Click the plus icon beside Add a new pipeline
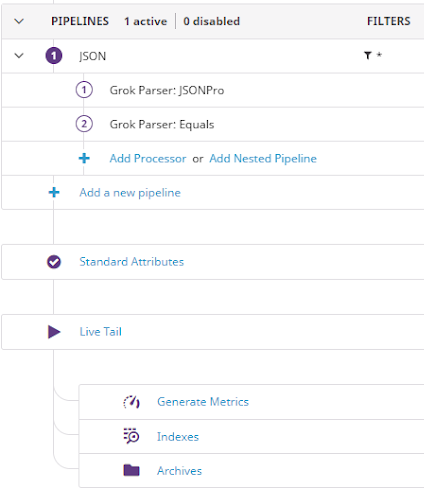 tap(54, 192)
